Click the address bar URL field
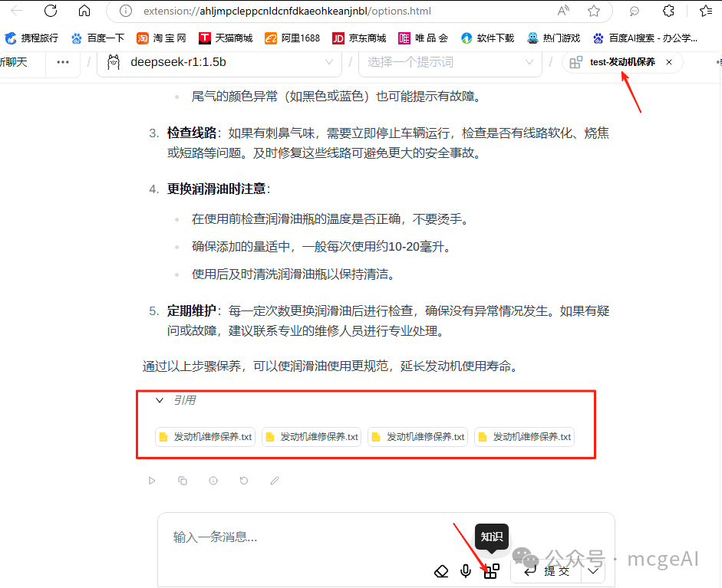Screen dimensions: 722x588 pos(307,11)
